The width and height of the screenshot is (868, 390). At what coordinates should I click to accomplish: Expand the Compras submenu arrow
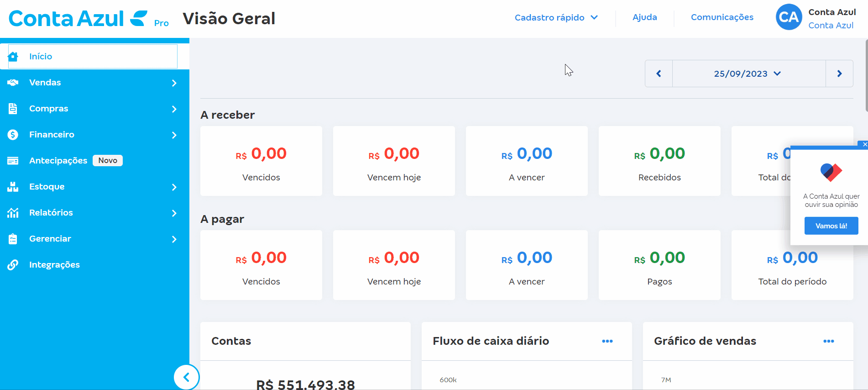click(174, 109)
